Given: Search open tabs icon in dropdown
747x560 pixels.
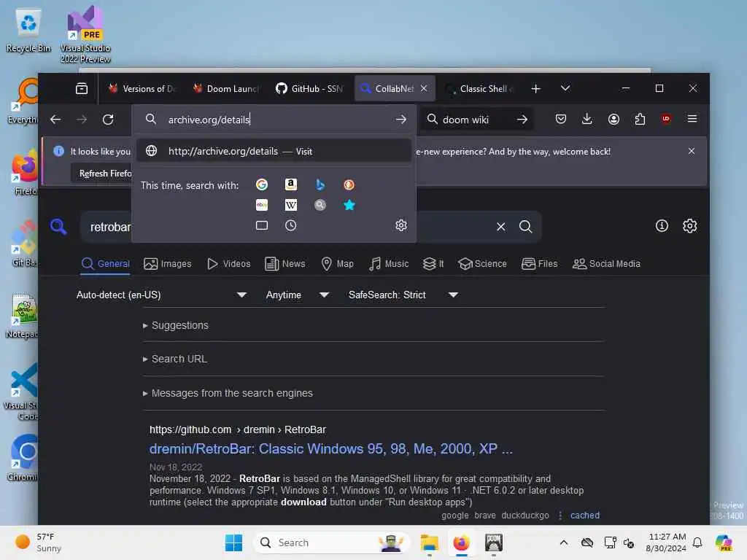Looking at the screenshot, I should [x=262, y=225].
